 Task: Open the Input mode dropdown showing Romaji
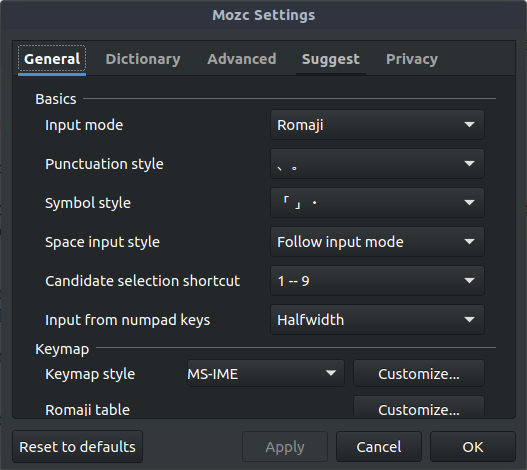(x=377, y=125)
